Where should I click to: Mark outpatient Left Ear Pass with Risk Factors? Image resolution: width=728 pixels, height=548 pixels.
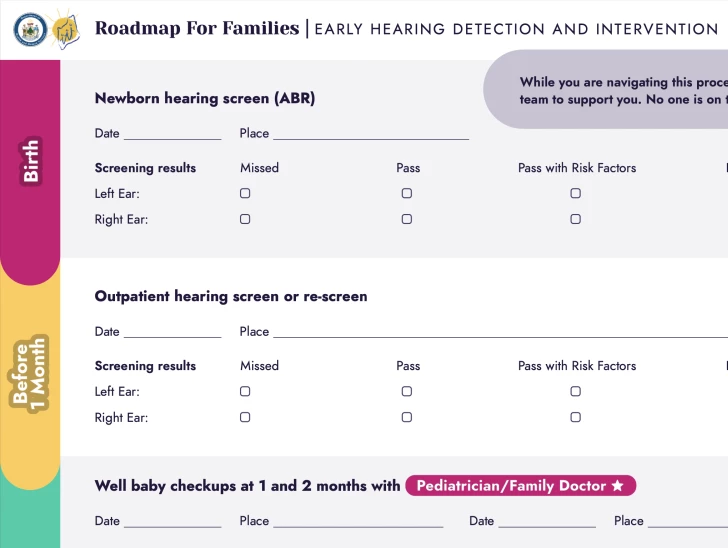point(576,392)
